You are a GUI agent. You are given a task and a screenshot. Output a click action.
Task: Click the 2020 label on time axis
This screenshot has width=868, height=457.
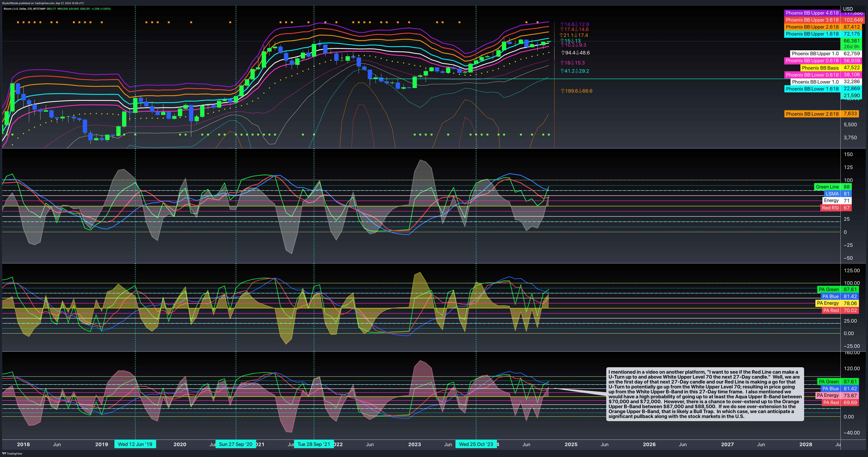[x=180, y=444]
